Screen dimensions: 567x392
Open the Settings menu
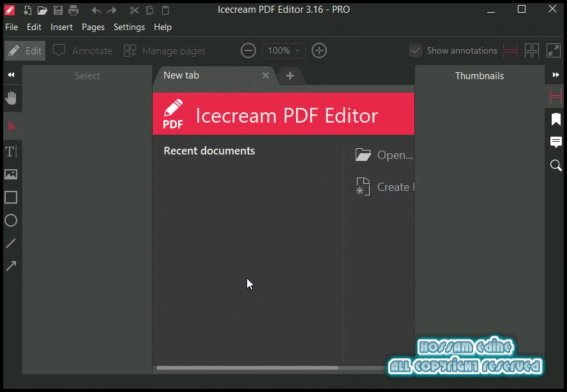click(129, 27)
